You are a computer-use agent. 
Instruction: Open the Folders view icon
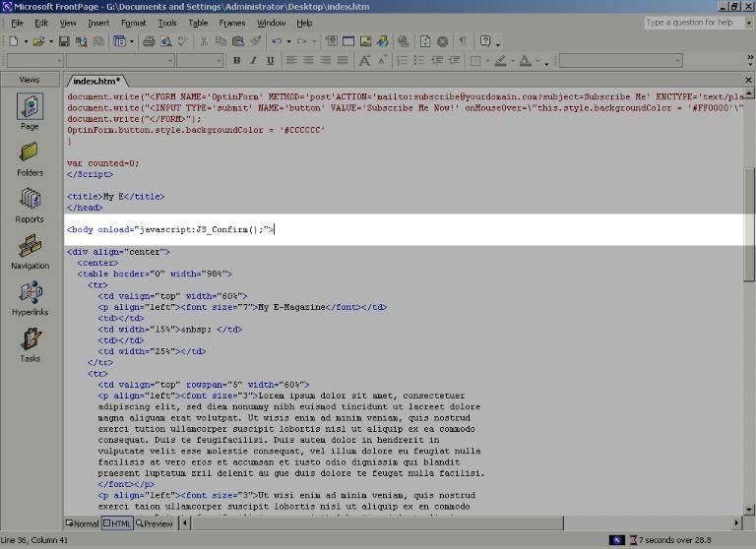[x=30, y=155]
